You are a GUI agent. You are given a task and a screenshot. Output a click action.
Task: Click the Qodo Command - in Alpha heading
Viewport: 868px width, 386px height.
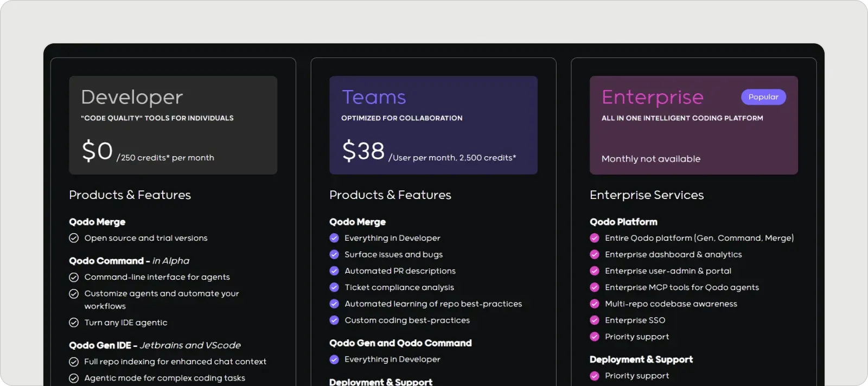(129, 261)
